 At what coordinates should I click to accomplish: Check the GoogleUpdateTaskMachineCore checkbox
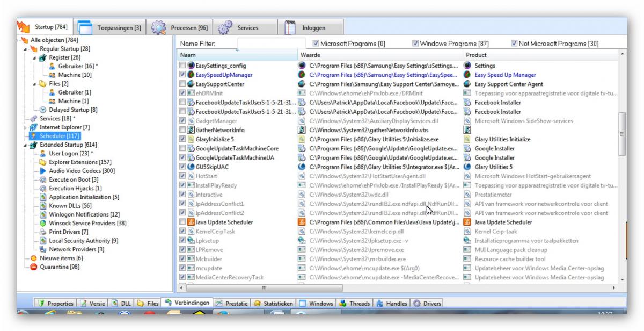182,148
